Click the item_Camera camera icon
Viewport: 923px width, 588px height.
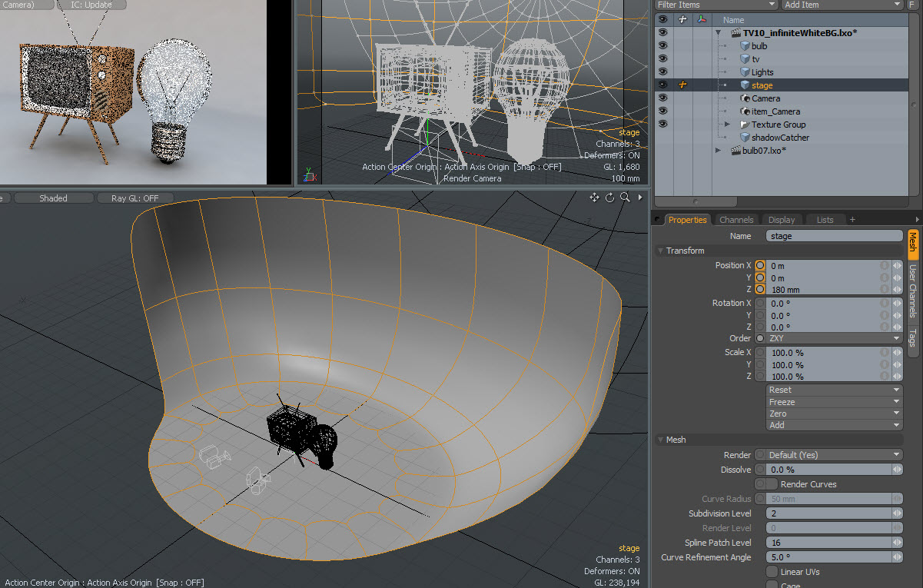[745, 111]
